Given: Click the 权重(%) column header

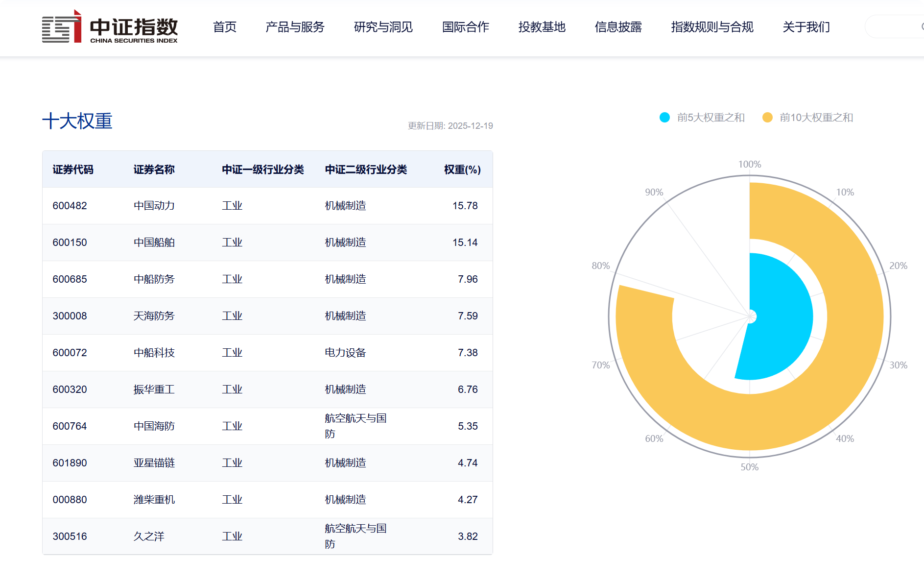Looking at the screenshot, I should click(x=462, y=170).
